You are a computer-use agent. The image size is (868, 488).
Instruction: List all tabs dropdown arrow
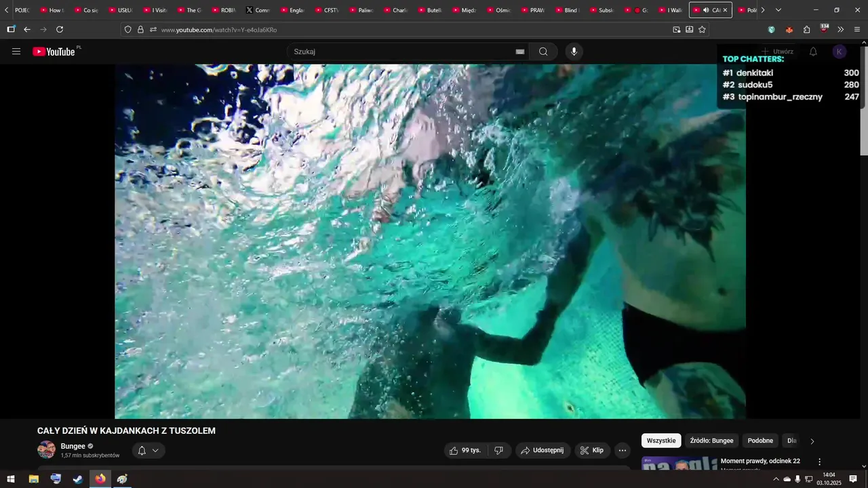coord(778,10)
